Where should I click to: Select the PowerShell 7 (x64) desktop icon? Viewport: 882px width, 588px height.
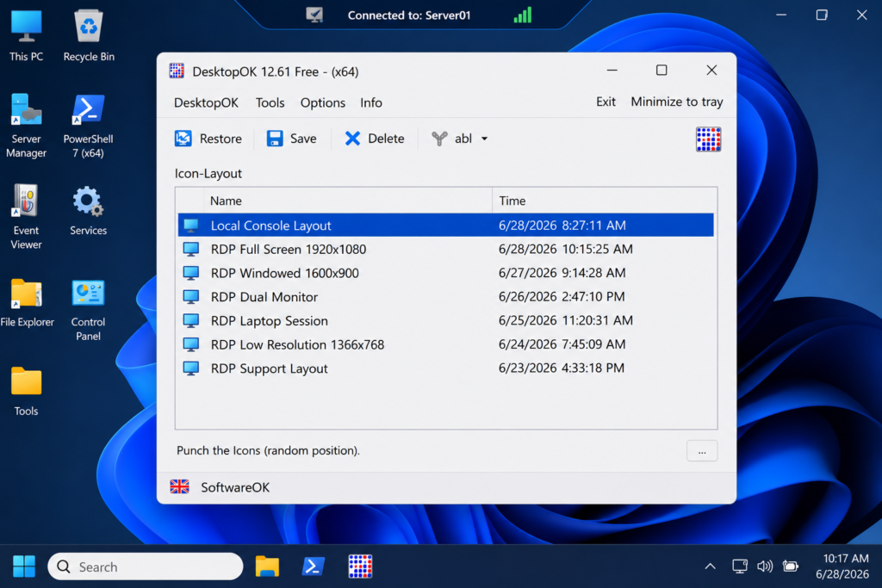point(89,126)
